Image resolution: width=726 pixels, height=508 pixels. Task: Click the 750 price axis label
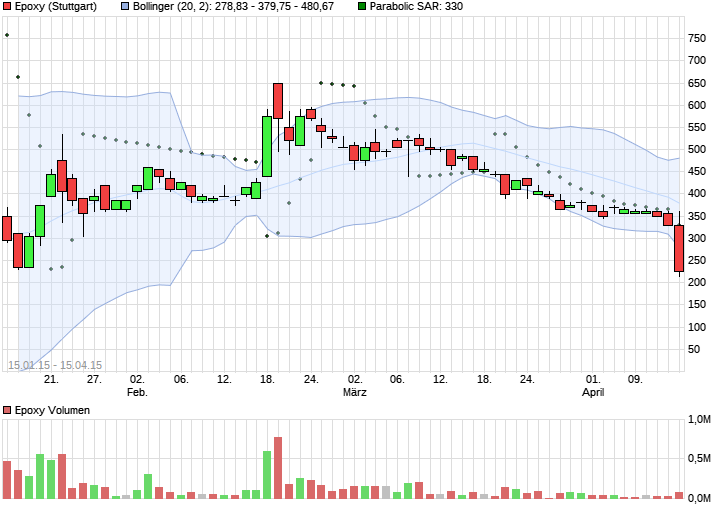697,38
